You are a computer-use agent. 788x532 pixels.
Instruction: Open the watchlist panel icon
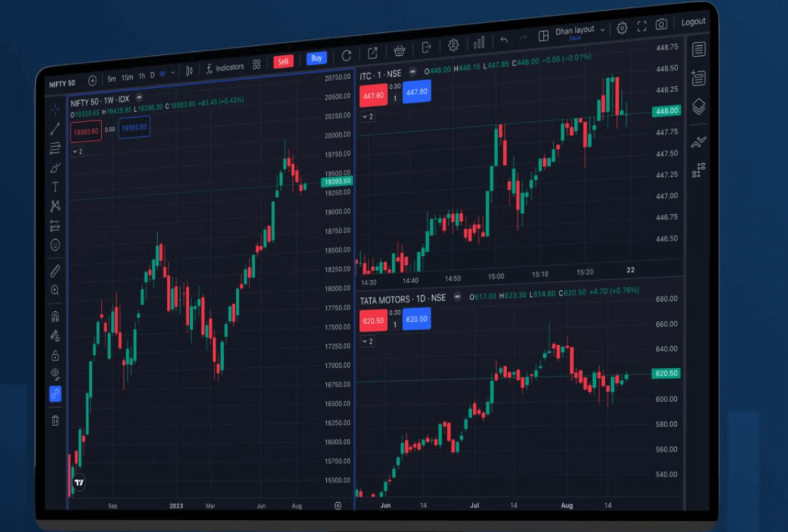pos(699,49)
